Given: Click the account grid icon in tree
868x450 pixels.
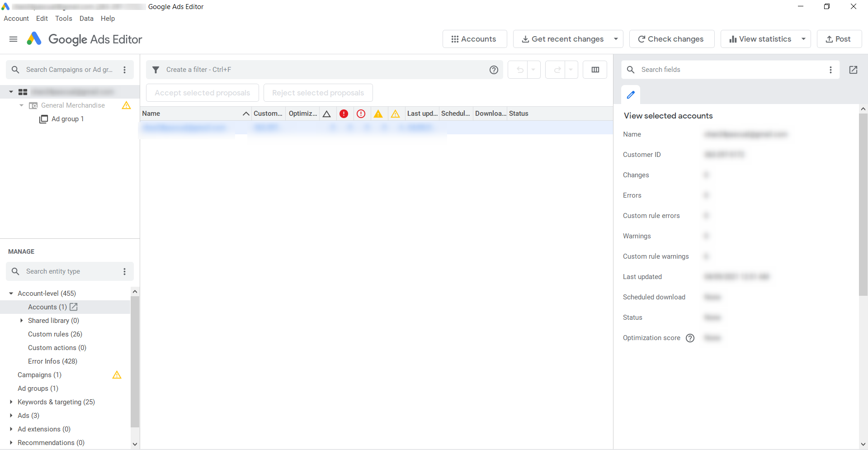Looking at the screenshot, I should point(23,92).
